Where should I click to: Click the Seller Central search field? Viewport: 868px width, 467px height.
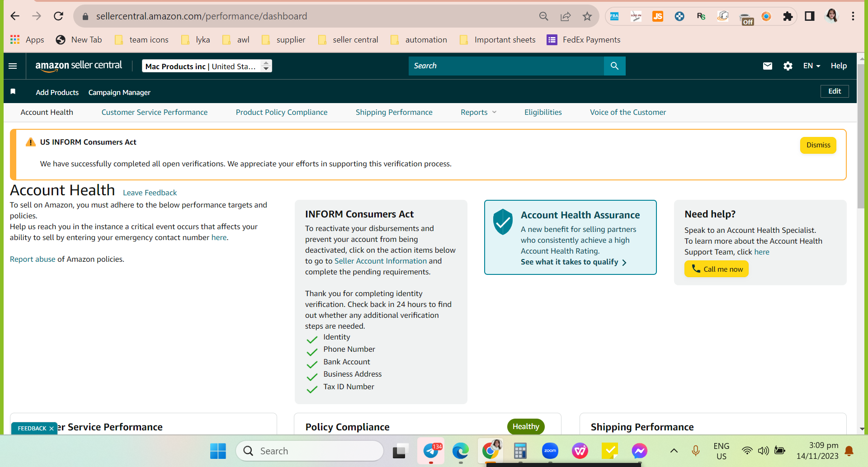click(506, 66)
